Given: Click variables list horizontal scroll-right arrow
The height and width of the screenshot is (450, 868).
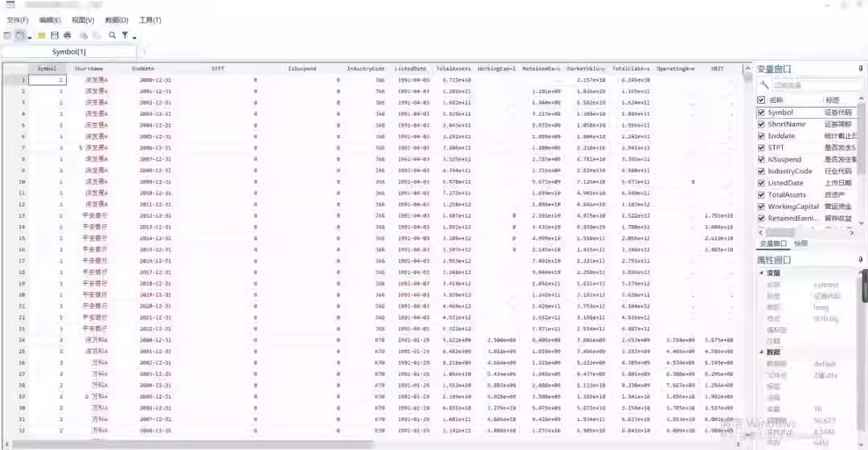Looking at the screenshot, I should coord(852,233).
